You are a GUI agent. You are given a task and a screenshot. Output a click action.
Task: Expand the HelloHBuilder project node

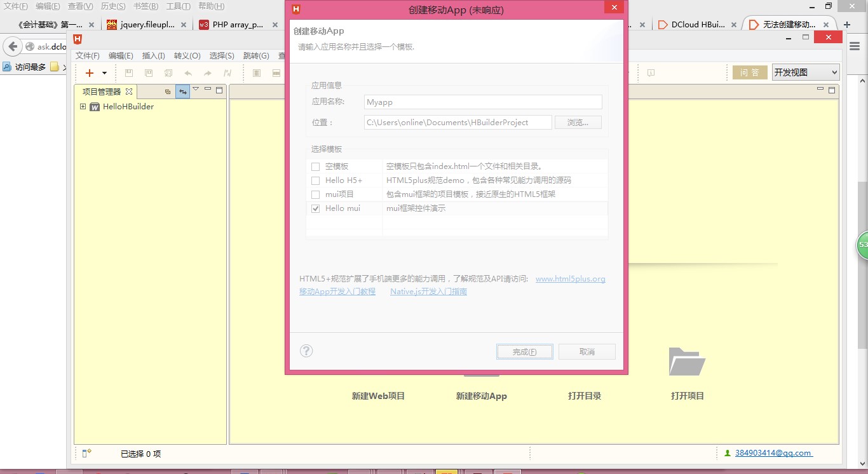83,107
